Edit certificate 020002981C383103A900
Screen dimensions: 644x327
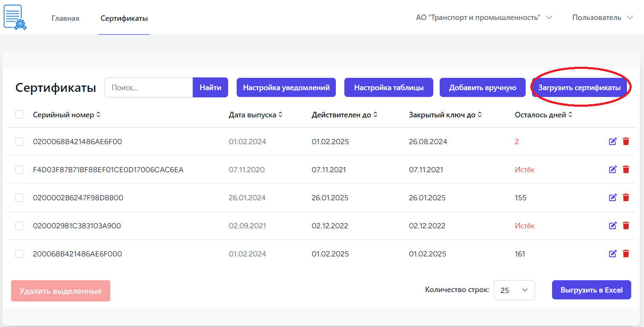coord(613,226)
